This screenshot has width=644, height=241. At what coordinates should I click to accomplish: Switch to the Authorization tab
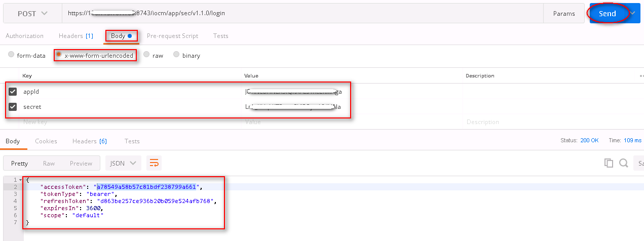coord(24,36)
